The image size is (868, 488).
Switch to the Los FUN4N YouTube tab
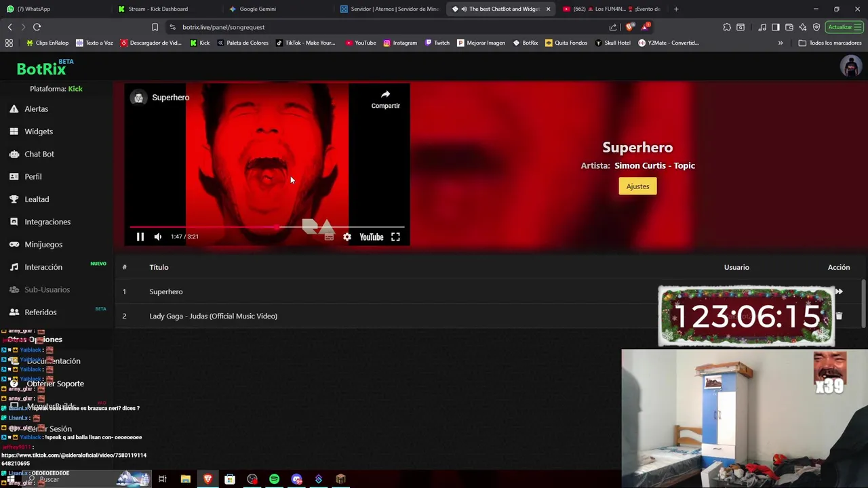click(x=610, y=9)
